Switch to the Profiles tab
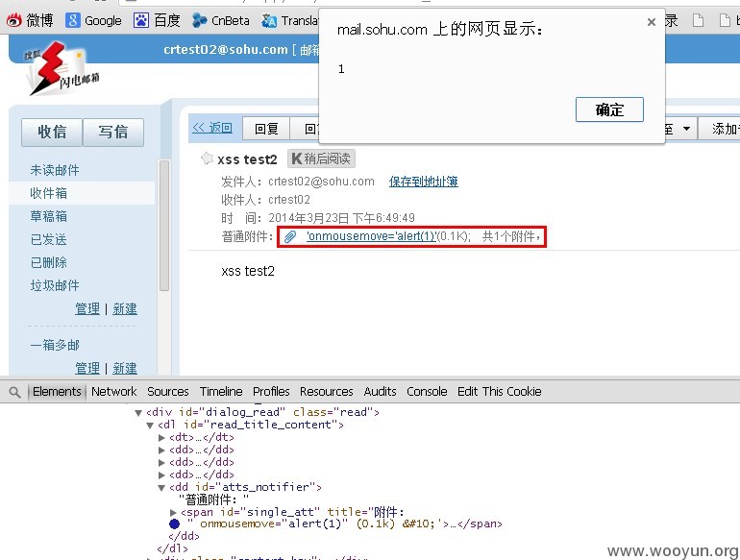This screenshot has width=740, height=560. 271,392
